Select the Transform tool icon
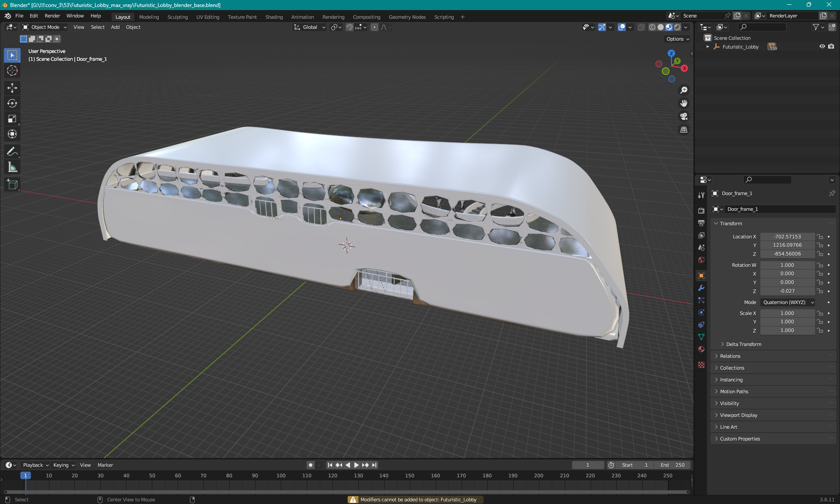 coord(13,134)
